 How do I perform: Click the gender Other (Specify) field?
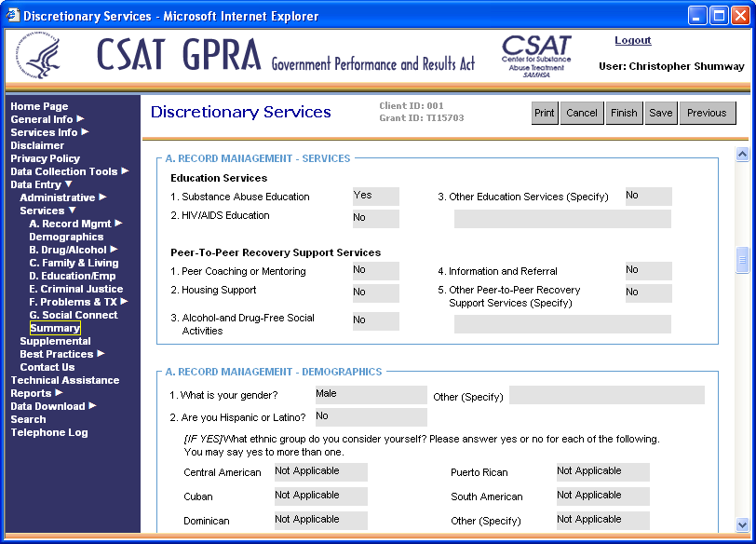[606, 395]
